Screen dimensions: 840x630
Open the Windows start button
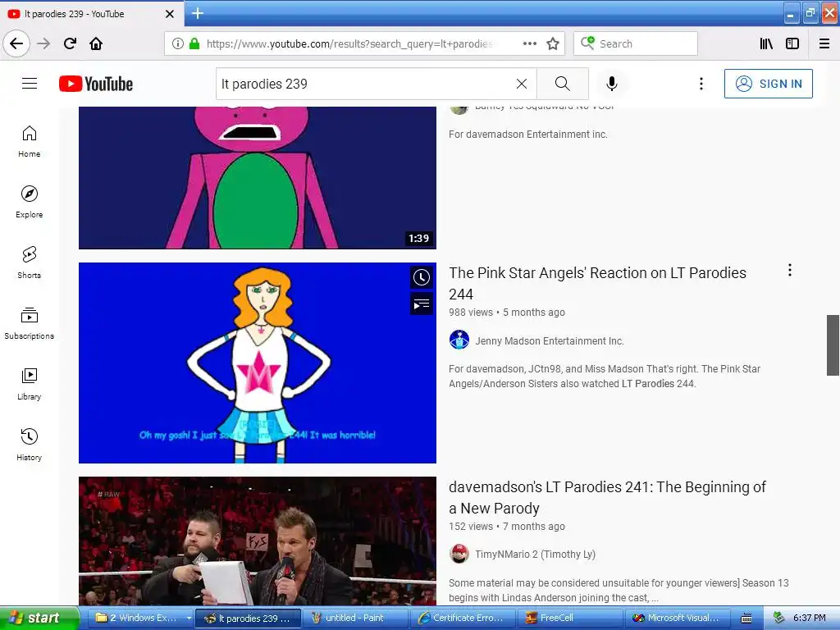coord(39,618)
